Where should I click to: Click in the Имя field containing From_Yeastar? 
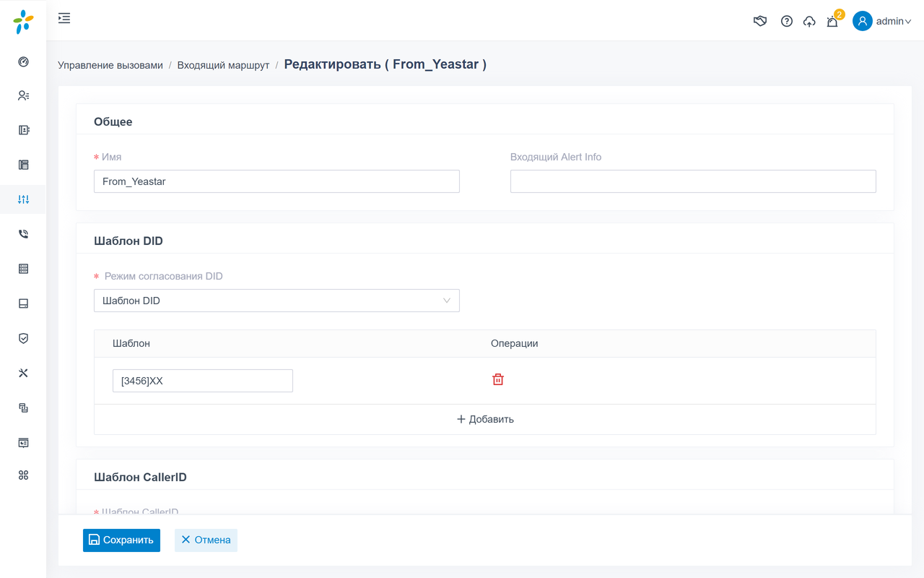coord(276,181)
